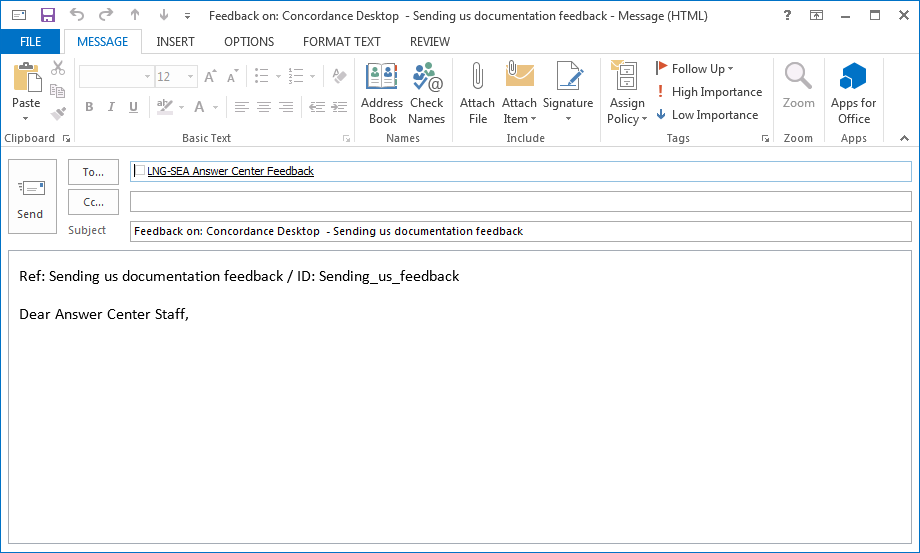Switch to the OPTIONS tab
The height and width of the screenshot is (553, 920).
[249, 42]
